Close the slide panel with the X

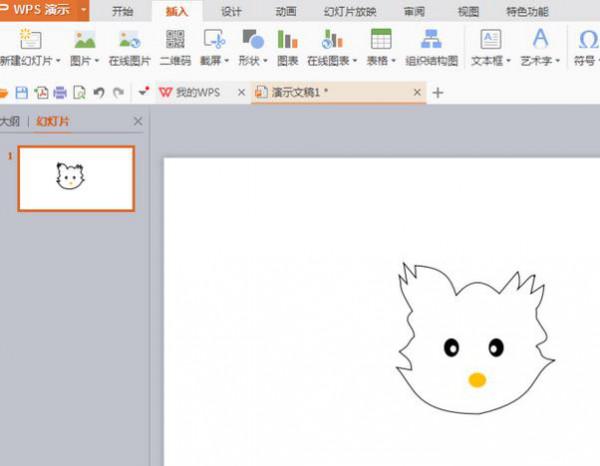tap(138, 121)
